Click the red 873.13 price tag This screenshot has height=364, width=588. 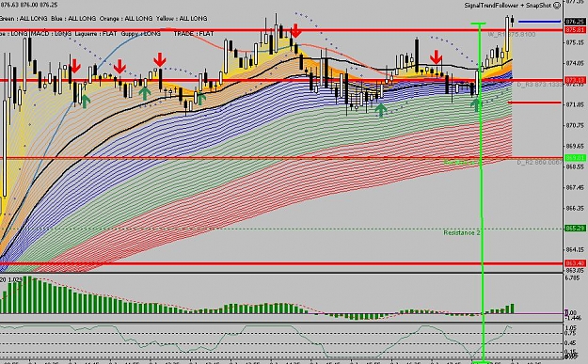click(x=575, y=80)
